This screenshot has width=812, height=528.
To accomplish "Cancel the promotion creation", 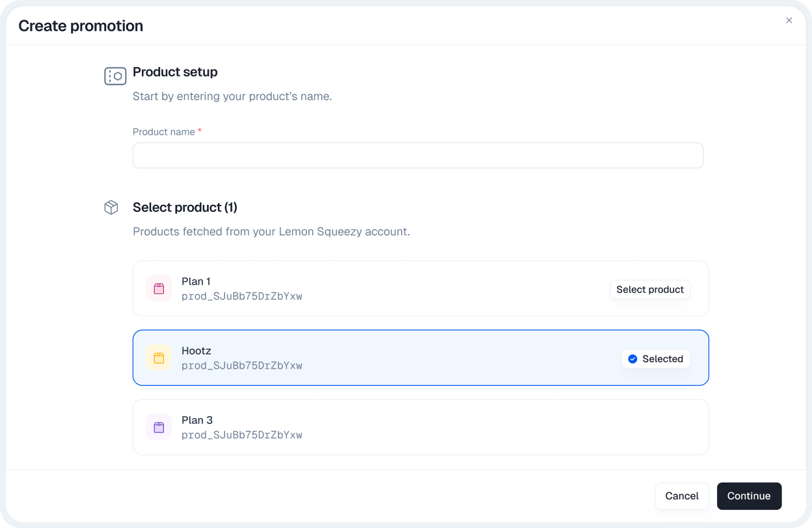I will (x=681, y=496).
